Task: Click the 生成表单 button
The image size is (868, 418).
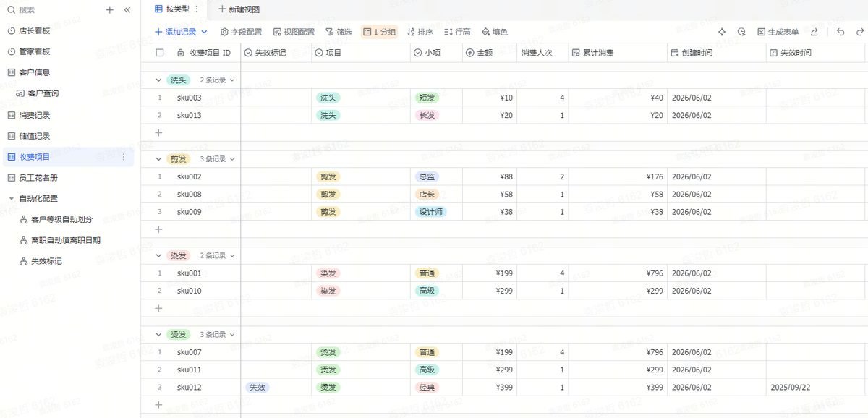Action: [778, 32]
